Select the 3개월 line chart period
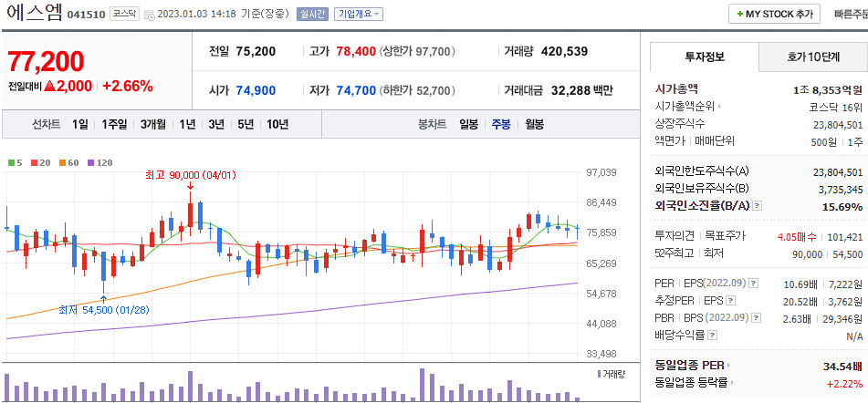The height and width of the screenshot is (403, 868). (152, 124)
